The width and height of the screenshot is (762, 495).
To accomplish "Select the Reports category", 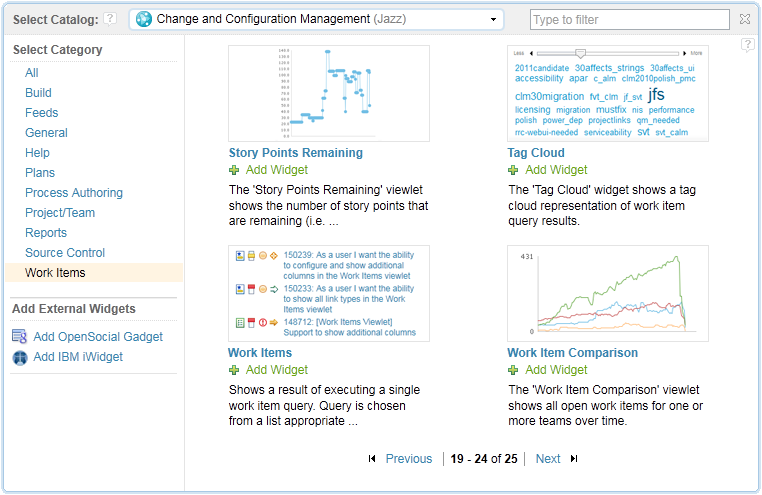I will 46,233.
